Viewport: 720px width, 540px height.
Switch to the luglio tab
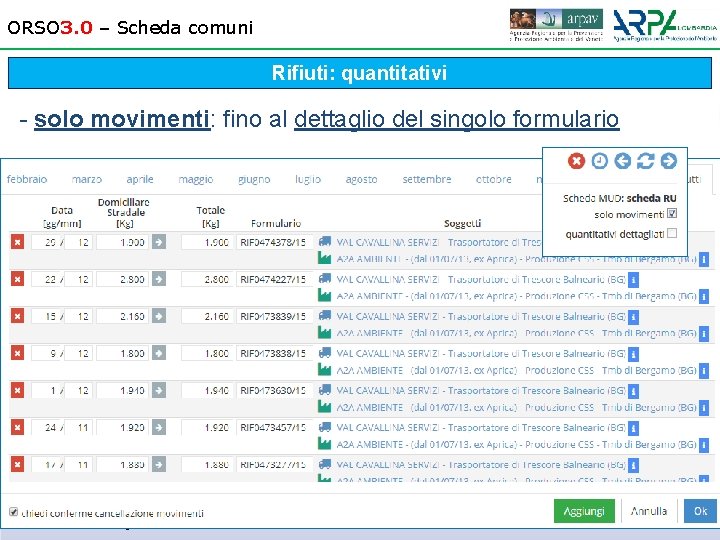308,179
